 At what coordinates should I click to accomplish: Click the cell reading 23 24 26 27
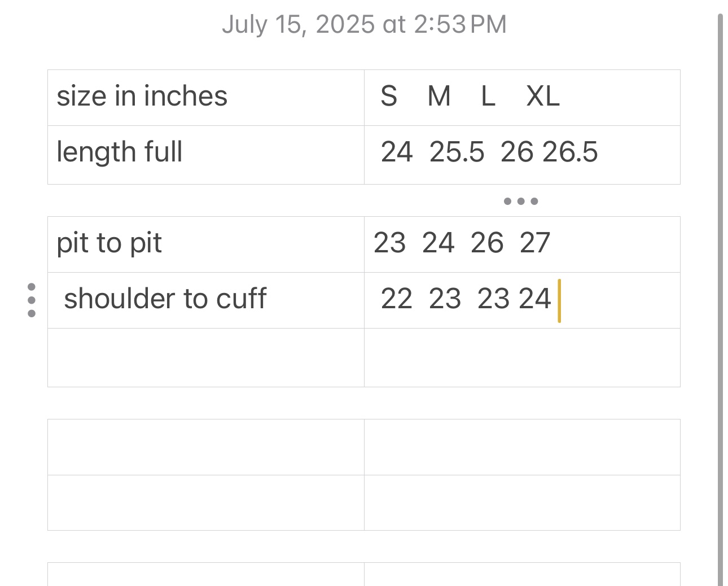521,244
